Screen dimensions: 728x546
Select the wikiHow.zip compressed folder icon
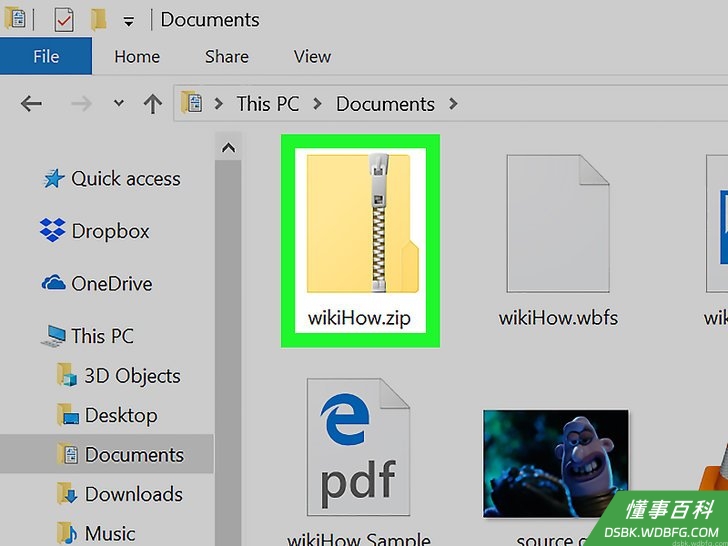tap(363, 223)
